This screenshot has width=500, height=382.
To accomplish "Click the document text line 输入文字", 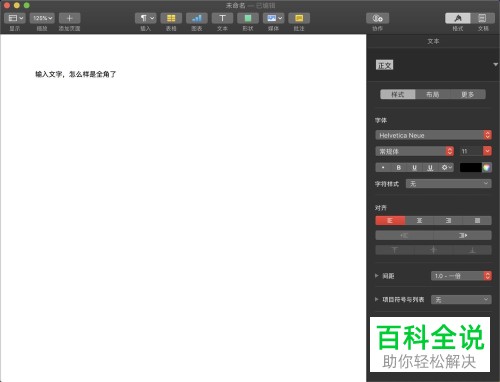I will pos(76,74).
